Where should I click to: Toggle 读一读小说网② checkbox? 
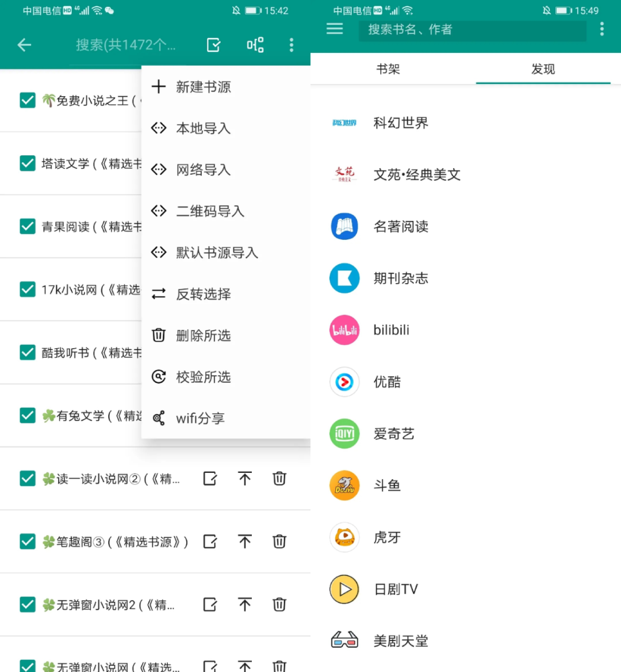pyautogui.click(x=28, y=478)
